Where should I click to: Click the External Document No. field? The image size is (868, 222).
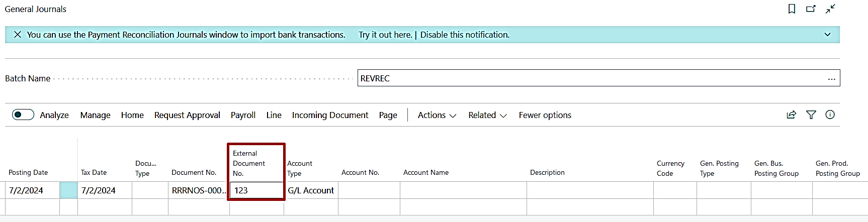click(x=256, y=190)
